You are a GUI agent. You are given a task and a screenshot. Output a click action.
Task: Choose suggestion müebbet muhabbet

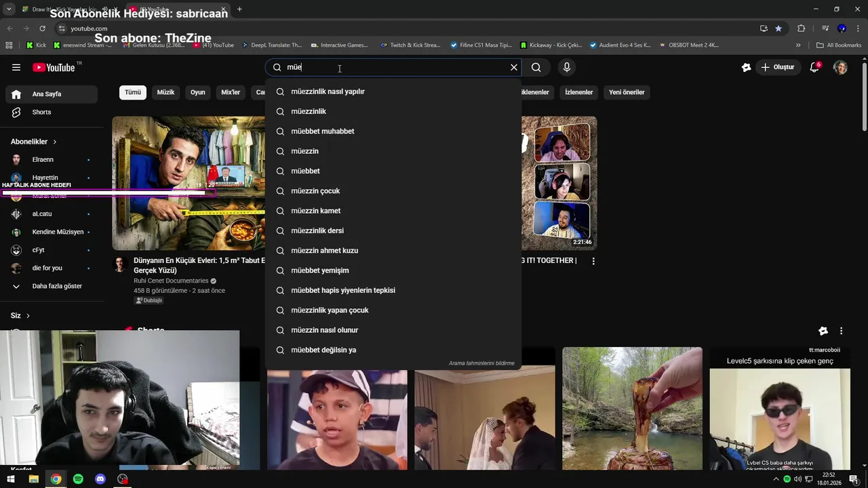coord(393,131)
